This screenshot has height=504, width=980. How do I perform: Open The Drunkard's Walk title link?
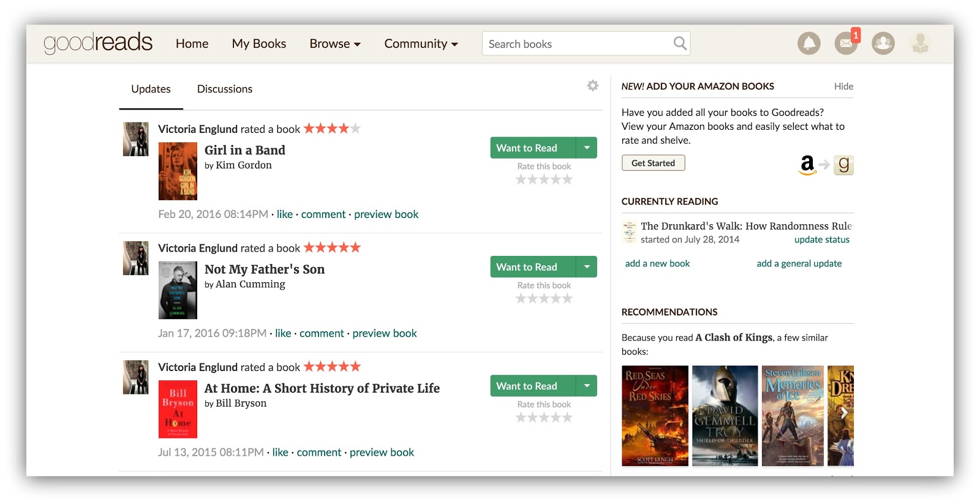coord(746,226)
